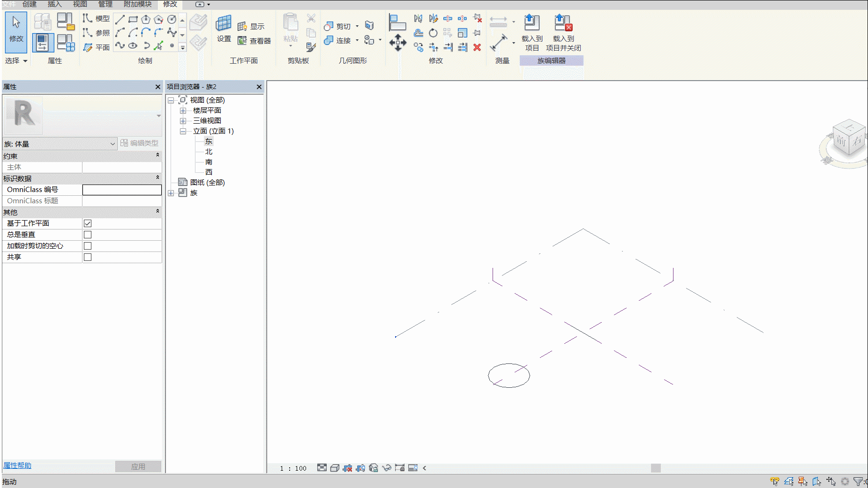
Task: Open the 创建 ribbon tab
Action: 30,4
